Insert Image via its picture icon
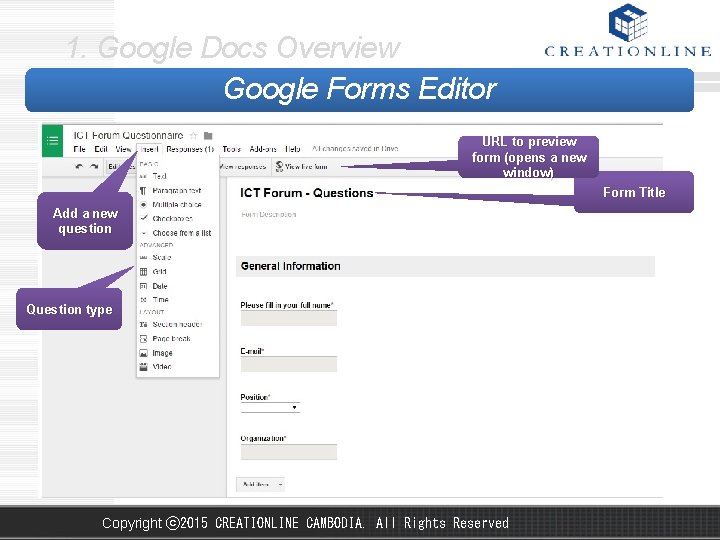Image resolution: width=720 pixels, height=540 pixels. point(143,353)
